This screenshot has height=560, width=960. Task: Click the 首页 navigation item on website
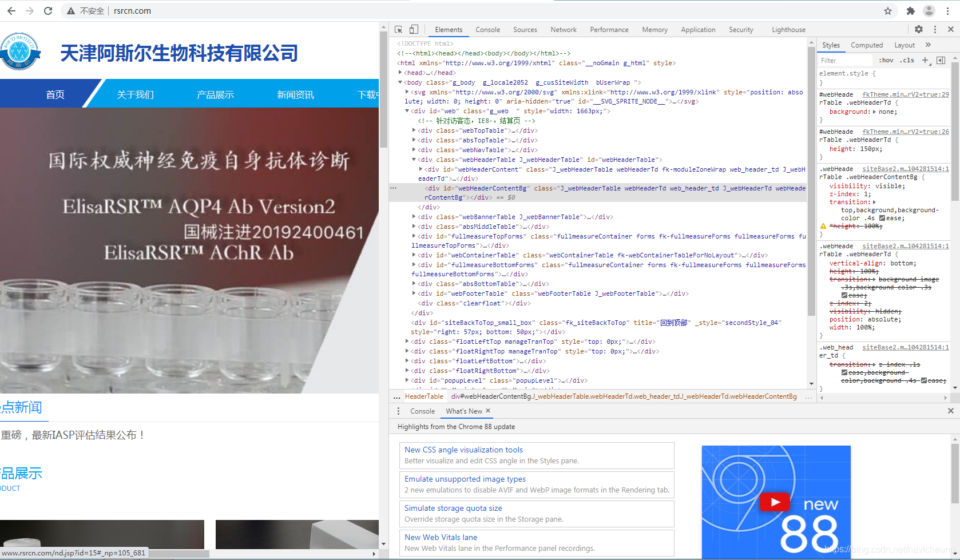coord(55,94)
